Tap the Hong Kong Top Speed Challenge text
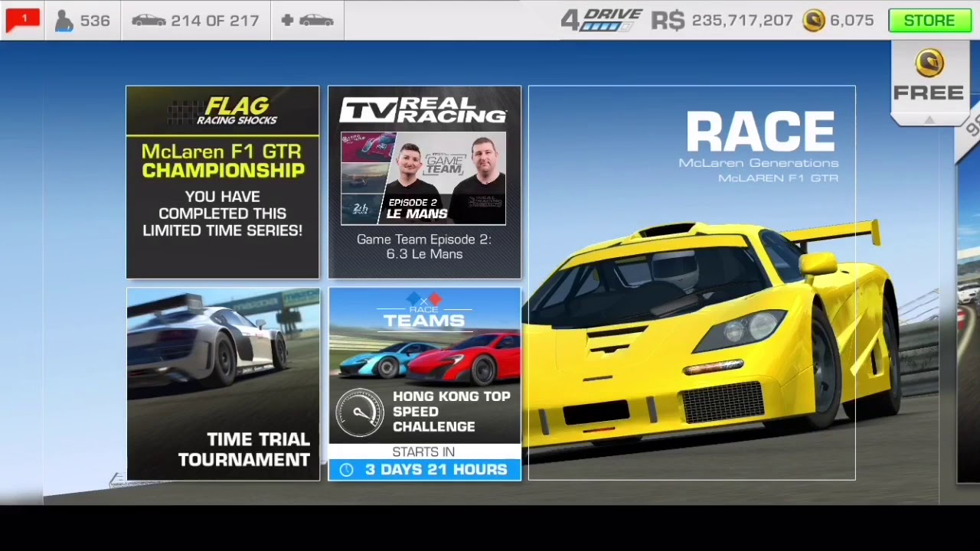The width and height of the screenshot is (980, 551). pyautogui.click(x=451, y=412)
